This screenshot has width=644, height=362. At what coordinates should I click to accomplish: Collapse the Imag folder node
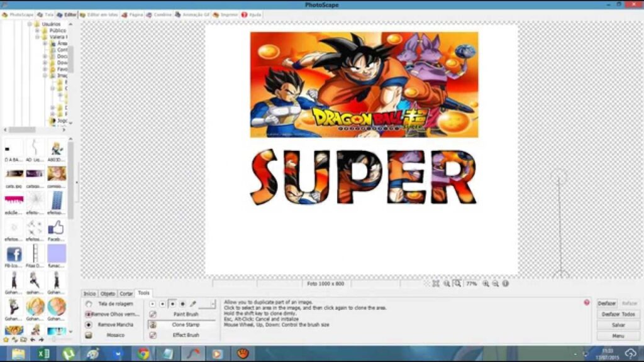45,75
